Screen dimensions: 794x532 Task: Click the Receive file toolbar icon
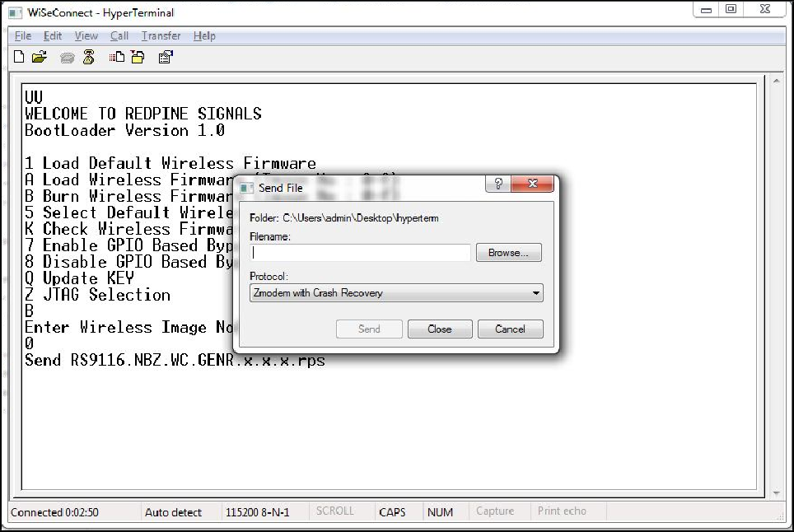tap(137, 57)
